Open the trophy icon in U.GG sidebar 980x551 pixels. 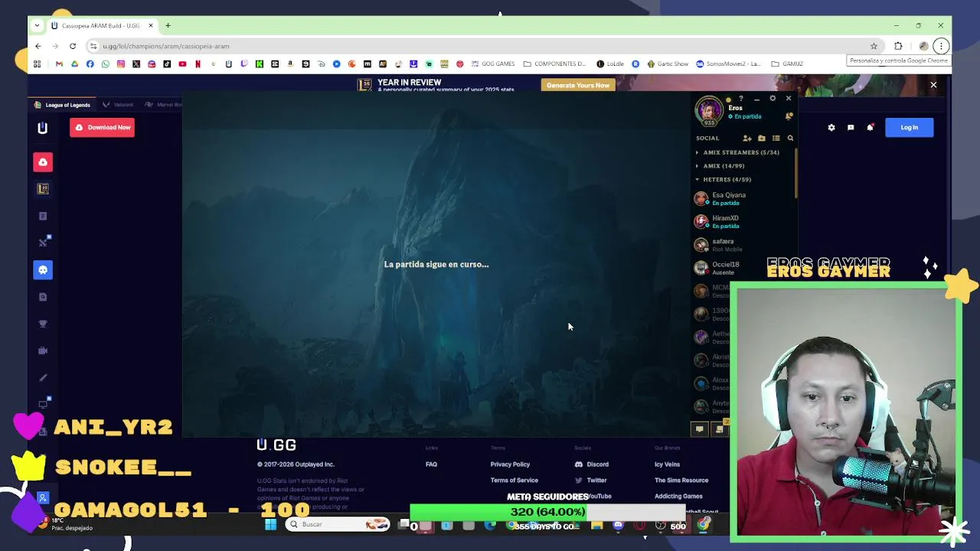(x=43, y=324)
